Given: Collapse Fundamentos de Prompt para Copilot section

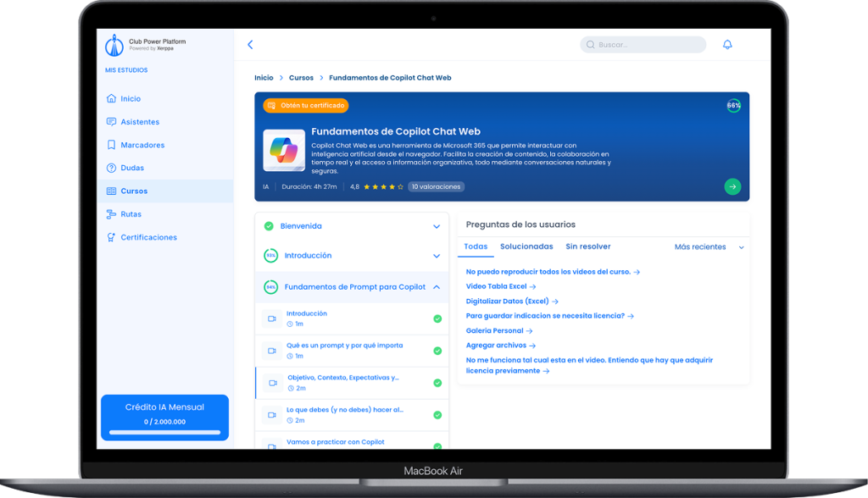Looking at the screenshot, I should point(437,287).
